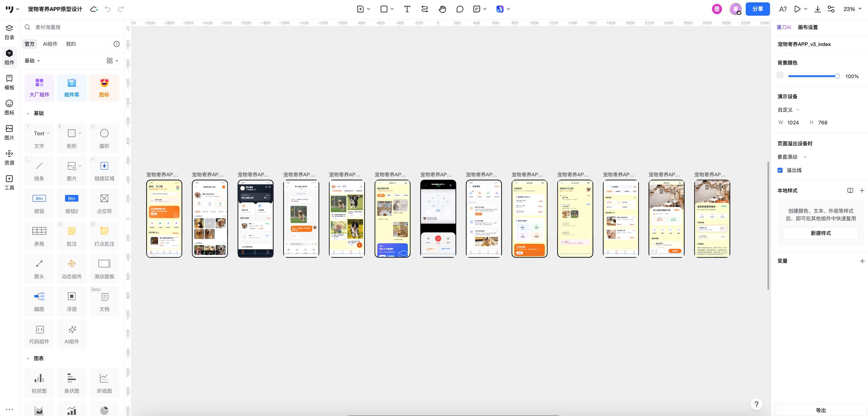Open the 目录 layers sidebar panel
Image resolution: width=868 pixels, height=416 pixels.
(9, 32)
